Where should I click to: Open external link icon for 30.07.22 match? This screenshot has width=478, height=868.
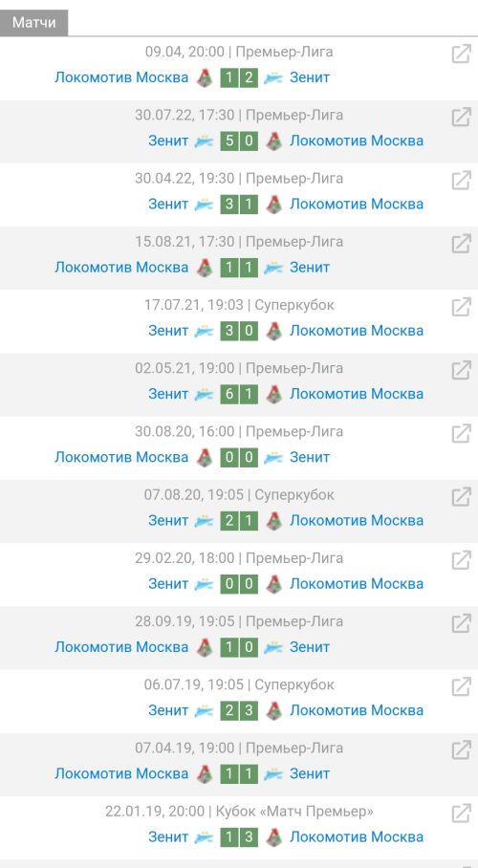click(x=461, y=117)
